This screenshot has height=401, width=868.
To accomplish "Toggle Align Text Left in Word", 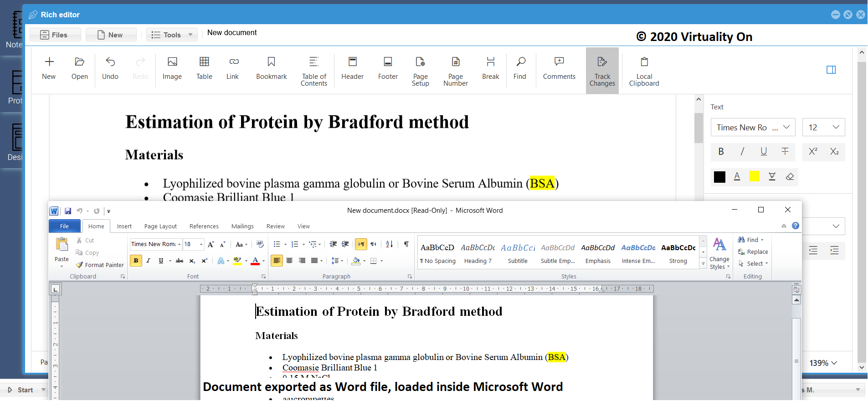I will [x=277, y=261].
